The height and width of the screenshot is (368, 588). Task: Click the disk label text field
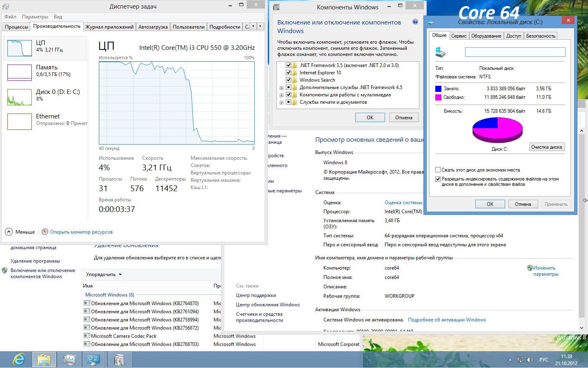pos(515,52)
